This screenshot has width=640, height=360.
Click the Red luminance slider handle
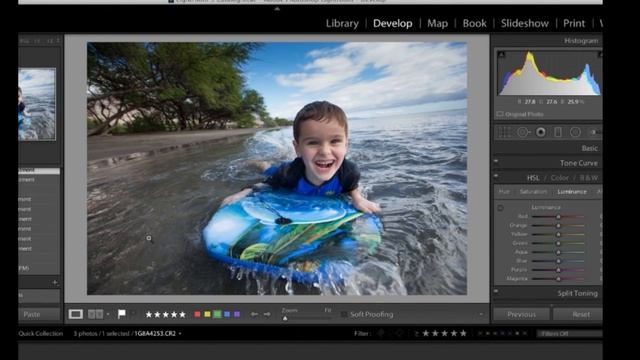tap(558, 217)
